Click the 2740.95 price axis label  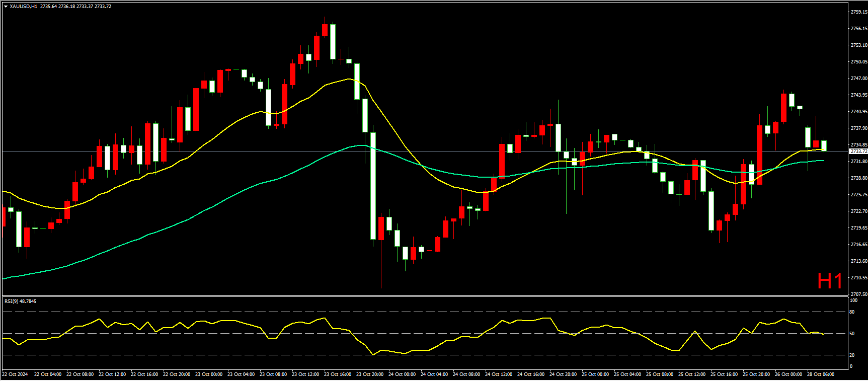pos(858,112)
